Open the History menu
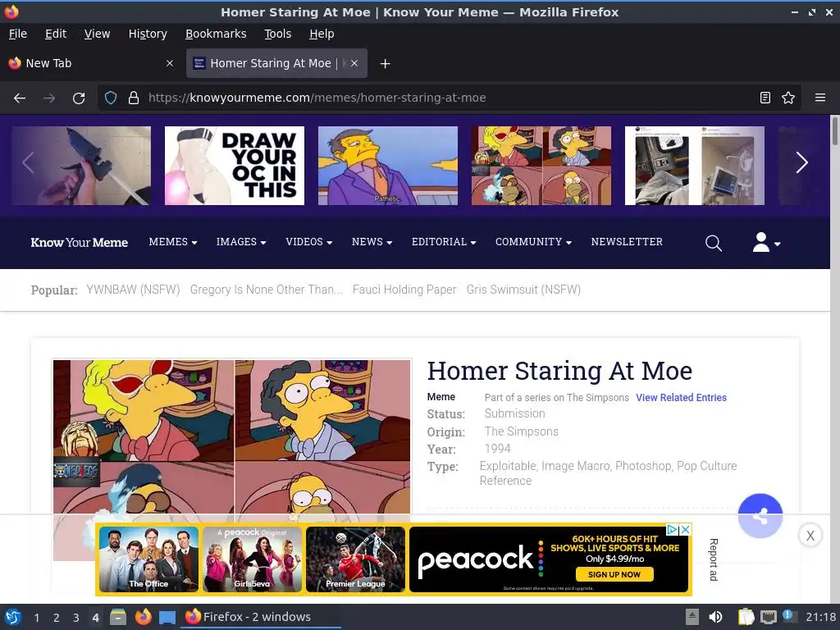This screenshot has width=840, height=630. (148, 34)
